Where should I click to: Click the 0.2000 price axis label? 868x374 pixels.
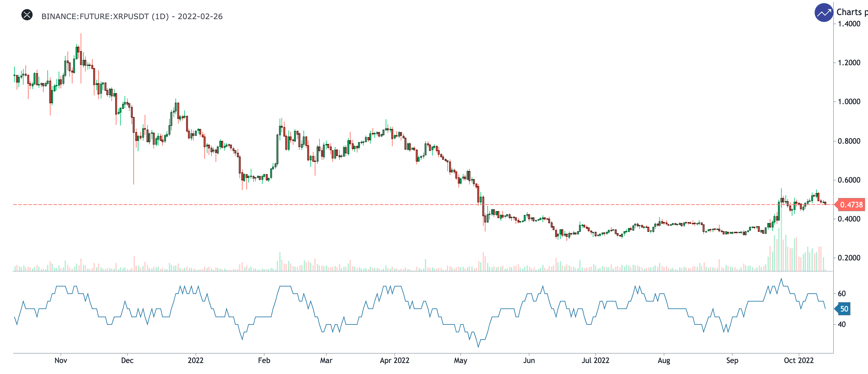[x=849, y=258]
